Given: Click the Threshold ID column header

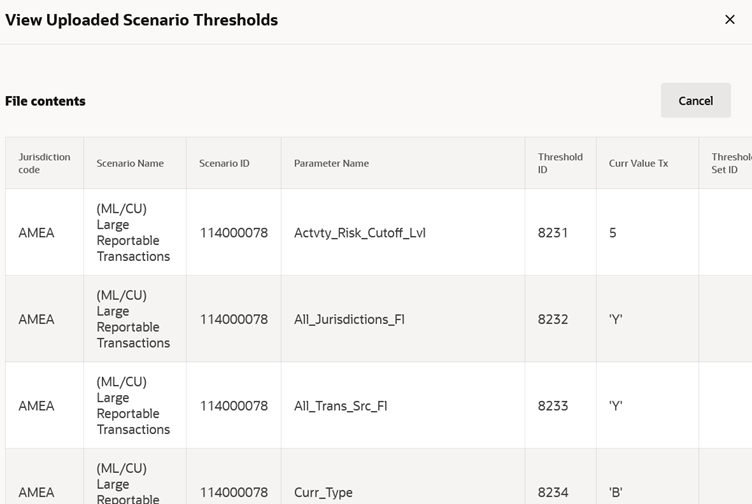Looking at the screenshot, I should click(561, 163).
